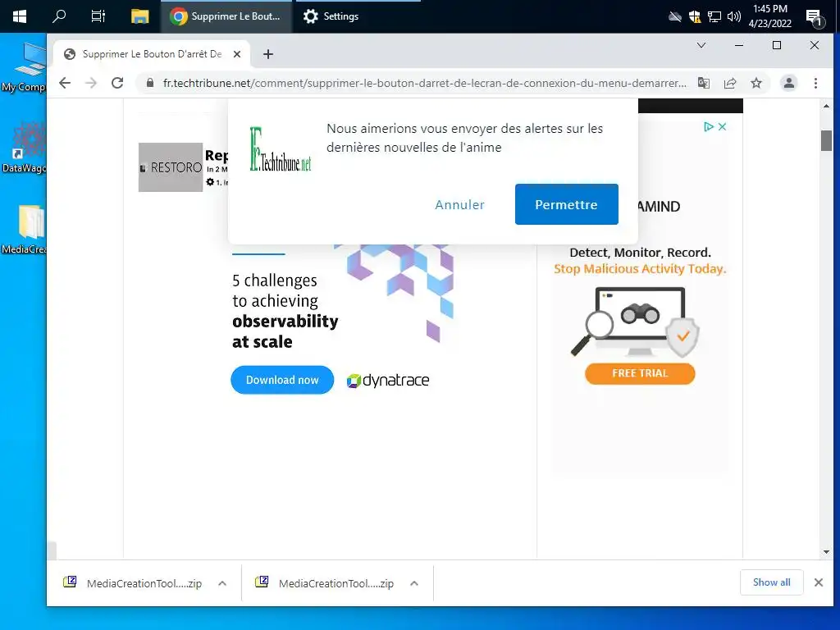Click FREE TRIAL orange button

click(640, 373)
